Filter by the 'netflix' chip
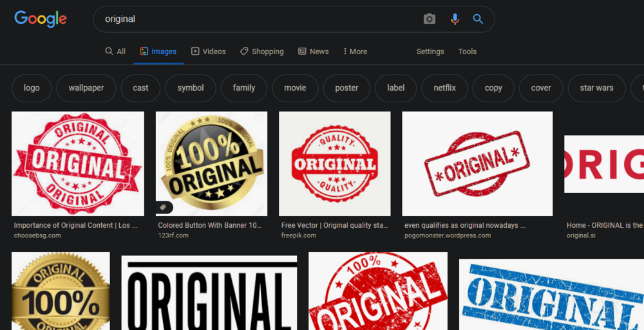This screenshot has height=330, width=644. (x=444, y=88)
